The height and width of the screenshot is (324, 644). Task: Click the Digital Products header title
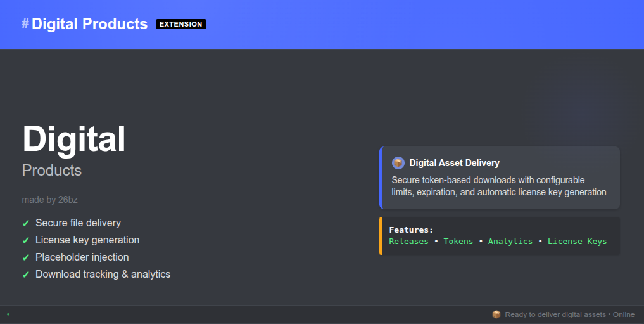tap(89, 24)
